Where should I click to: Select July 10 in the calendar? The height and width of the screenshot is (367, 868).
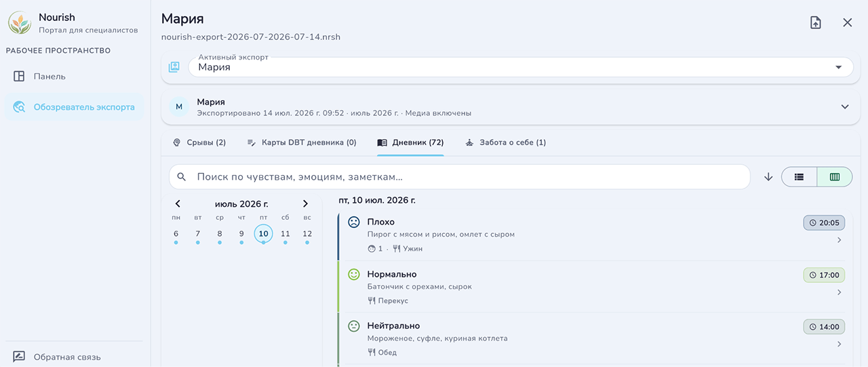pyautogui.click(x=264, y=234)
